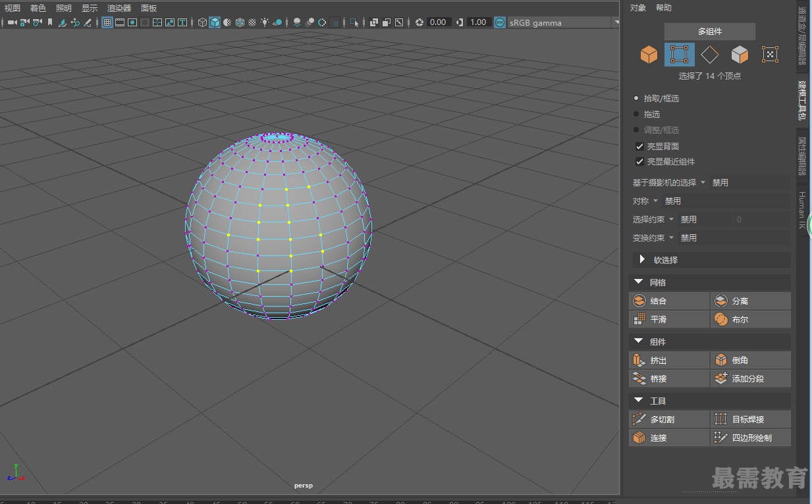Collapse the 工具 section

710,401
